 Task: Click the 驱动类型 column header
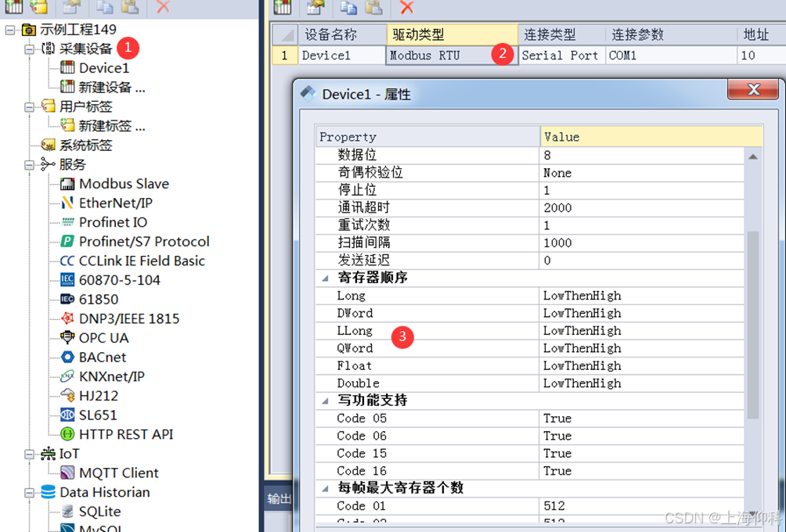[x=452, y=34]
